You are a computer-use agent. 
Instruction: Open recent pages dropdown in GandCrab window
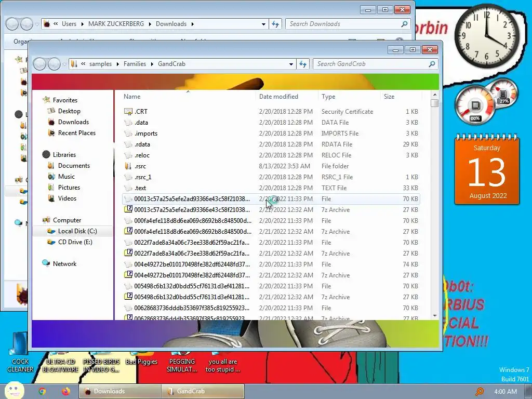tap(64, 64)
